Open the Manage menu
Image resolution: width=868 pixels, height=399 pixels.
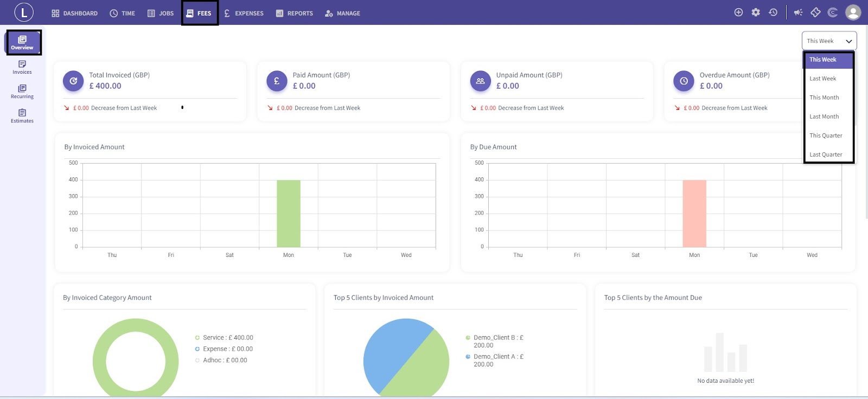tap(342, 13)
